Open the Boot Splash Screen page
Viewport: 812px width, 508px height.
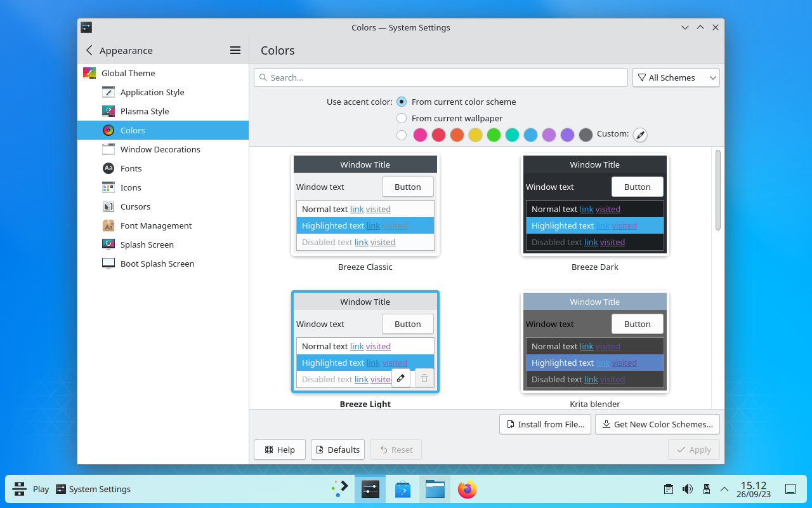tap(163, 264)
